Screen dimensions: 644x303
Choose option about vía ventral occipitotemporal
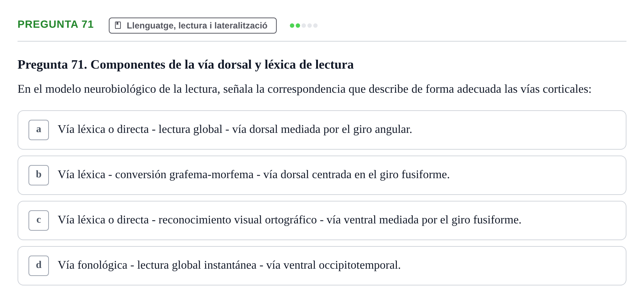pyautogui.click(x=322, y=266)
